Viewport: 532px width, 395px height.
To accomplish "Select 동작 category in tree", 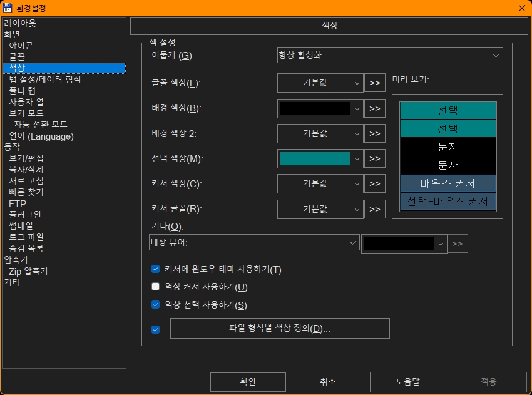I will pos(12,147).
